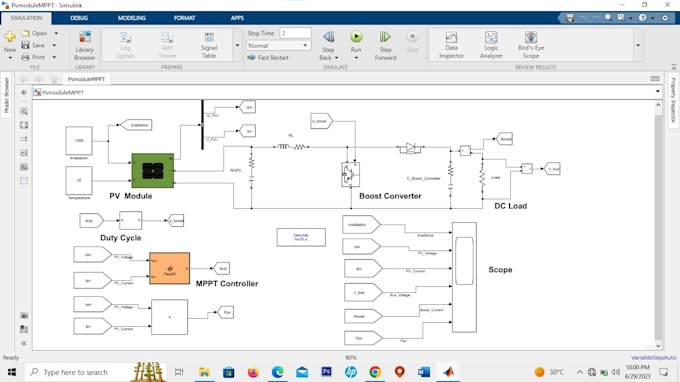This screenshot has height=382, width=680.
Task: Click the Step Forward button
Action: pos(385,45)
